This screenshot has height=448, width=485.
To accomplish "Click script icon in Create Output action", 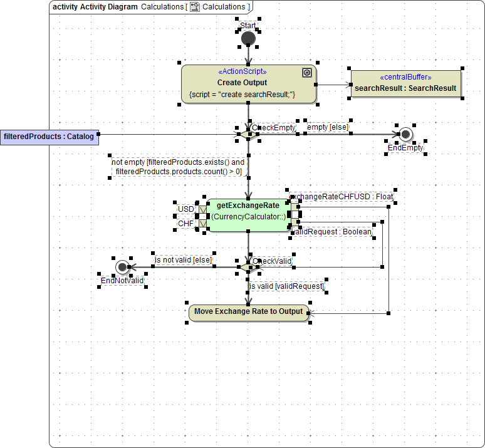I will click(x=306, y=73).
